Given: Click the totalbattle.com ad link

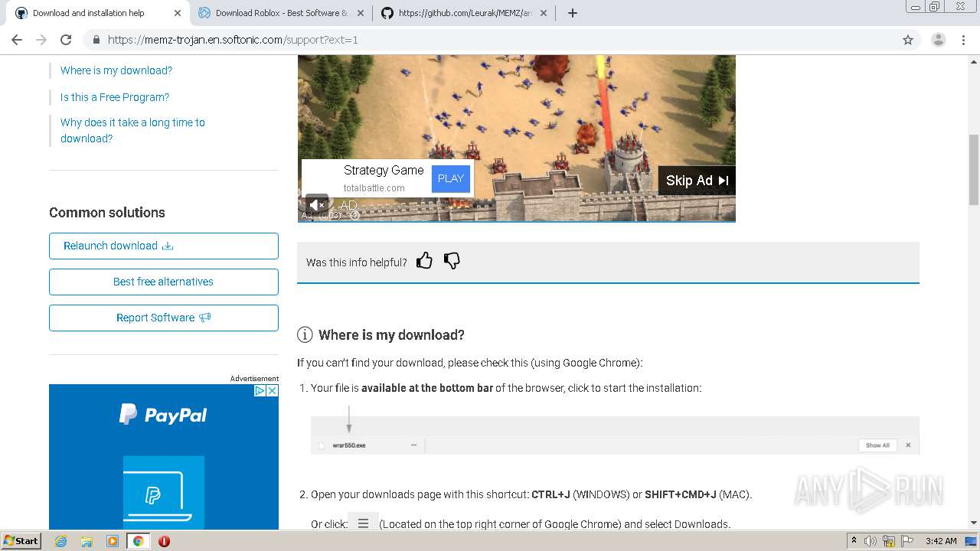Looking at the screenshot, I should [374, 188].
